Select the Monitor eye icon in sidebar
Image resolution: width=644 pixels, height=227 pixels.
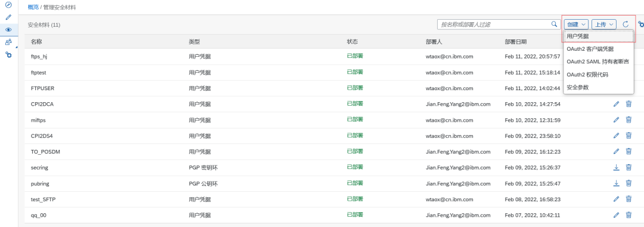click(x=8, y=30)
